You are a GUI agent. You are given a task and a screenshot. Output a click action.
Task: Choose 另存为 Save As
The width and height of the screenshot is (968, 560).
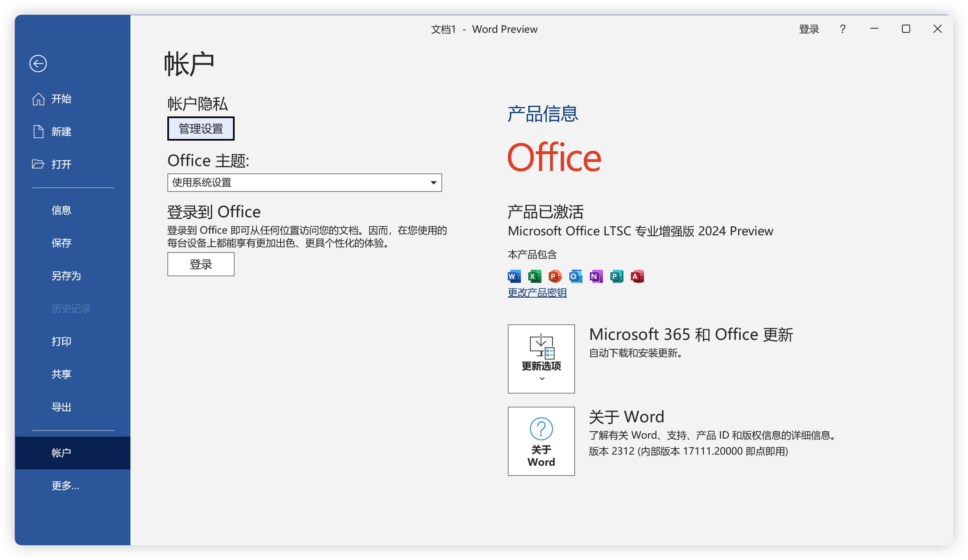[73, 276]
